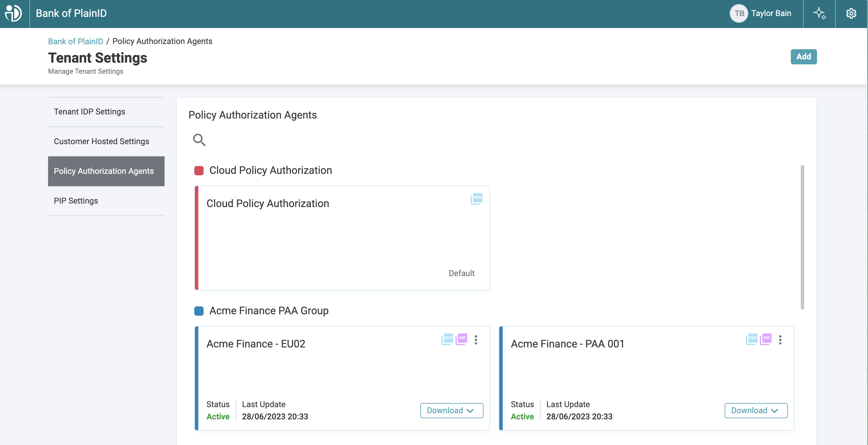
Task: Click PDP icon on Acme Finance - EU02 card
Action: tap(447, 339)
